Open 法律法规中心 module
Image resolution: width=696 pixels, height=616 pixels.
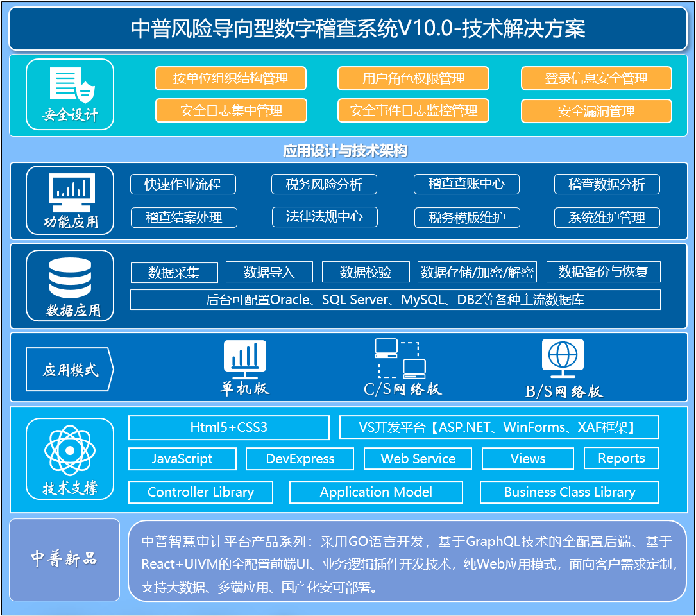[325, 217]
